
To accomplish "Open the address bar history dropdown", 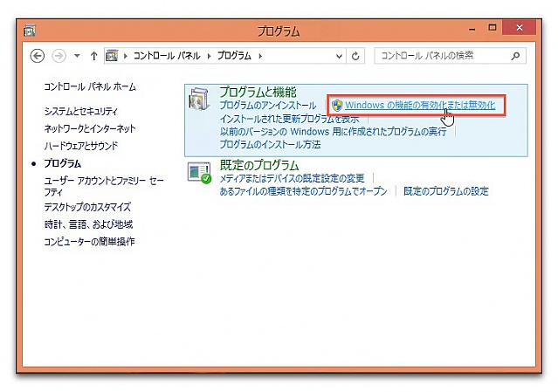I will pos(339,56).
